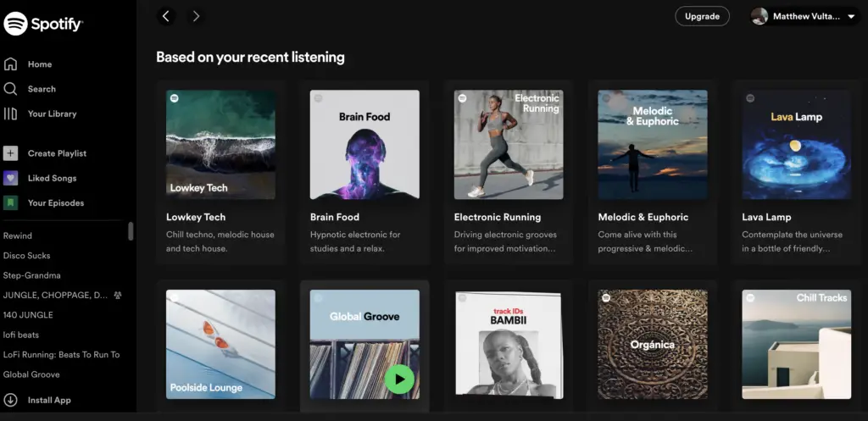Click the Brain Food title below cover
Screen dimensions: 868x421
334,217
